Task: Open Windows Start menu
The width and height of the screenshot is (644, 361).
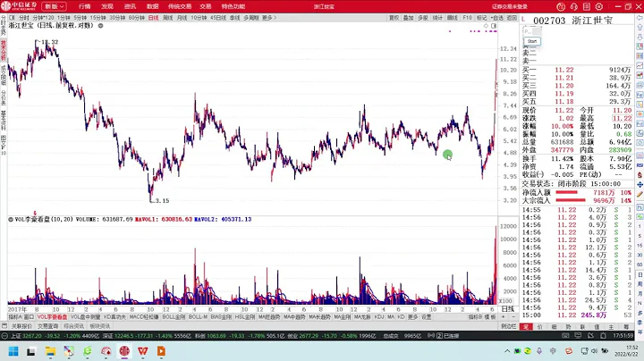Action: point(13,351)
